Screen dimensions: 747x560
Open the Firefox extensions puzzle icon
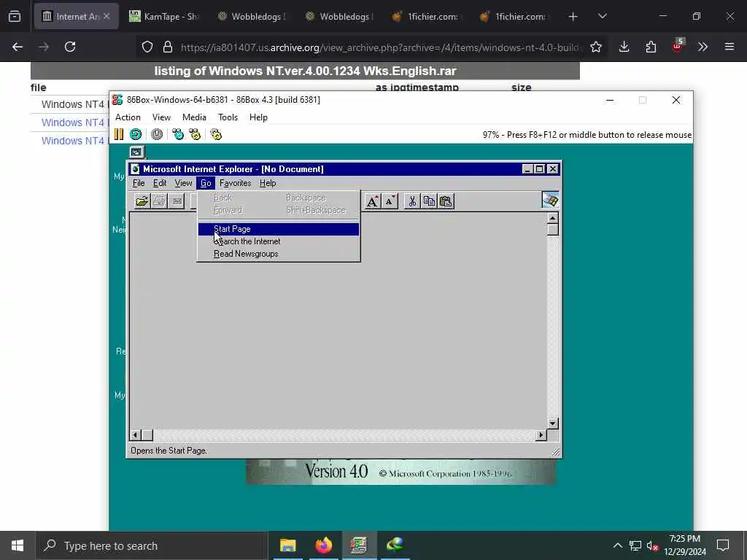651,47
